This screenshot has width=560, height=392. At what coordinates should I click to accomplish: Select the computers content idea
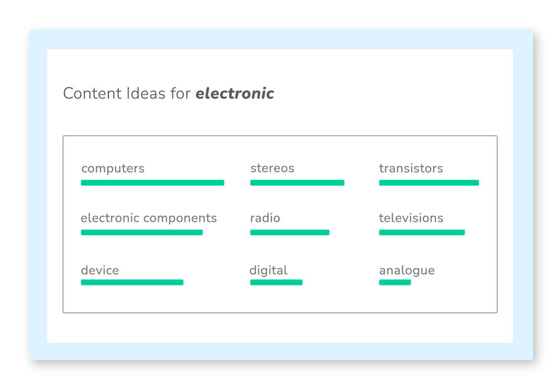pyautogui.click(x=113, y=169)
